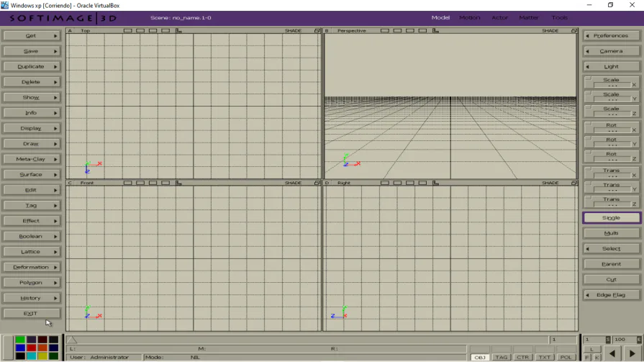This screenshot has width=644, height=362.
Task: Open the Surface menu
Action: (x=32, y=175)
